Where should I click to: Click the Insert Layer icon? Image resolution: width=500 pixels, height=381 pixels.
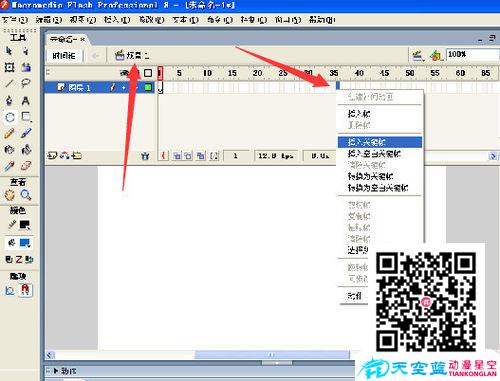(x=52, y=155)
